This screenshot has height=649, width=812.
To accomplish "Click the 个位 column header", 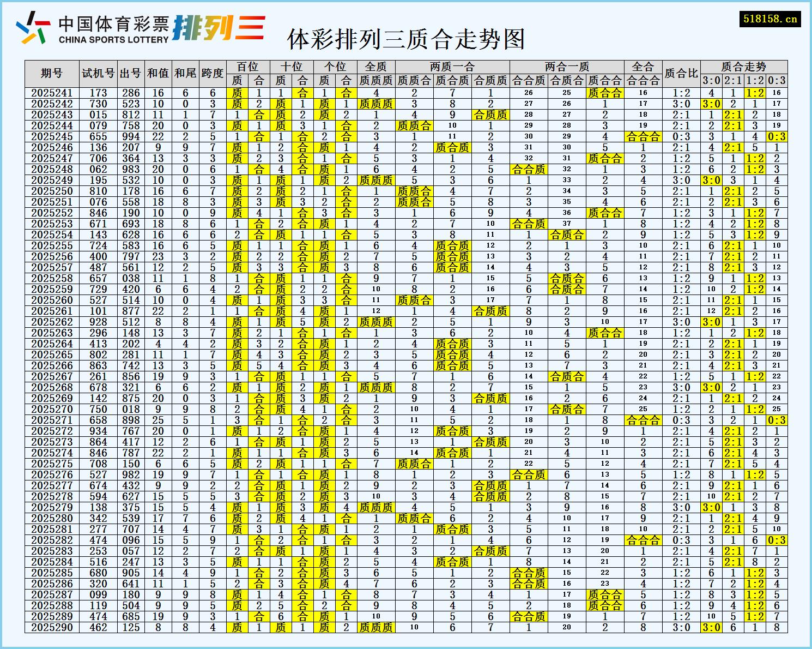I will tap(334, 65).
